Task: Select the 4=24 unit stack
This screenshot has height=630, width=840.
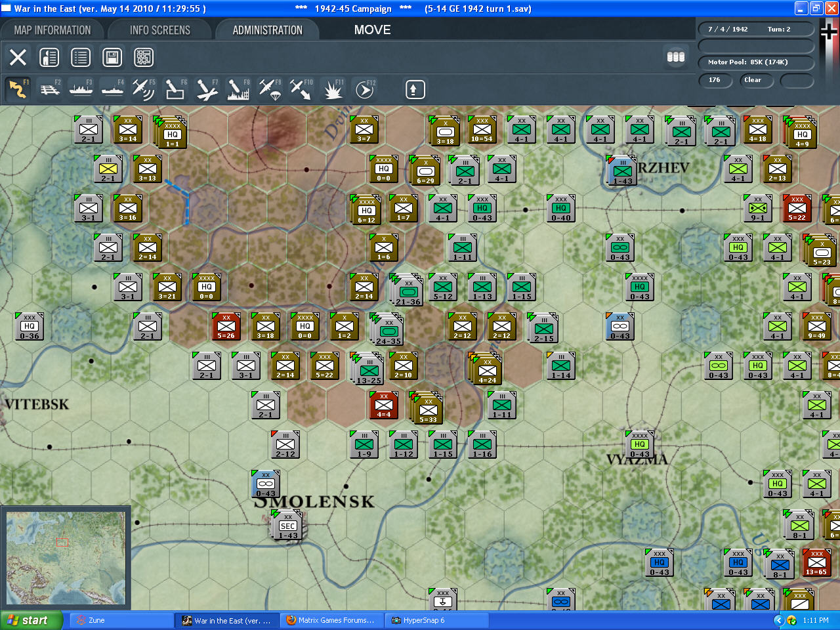Action: pos(486,369)
